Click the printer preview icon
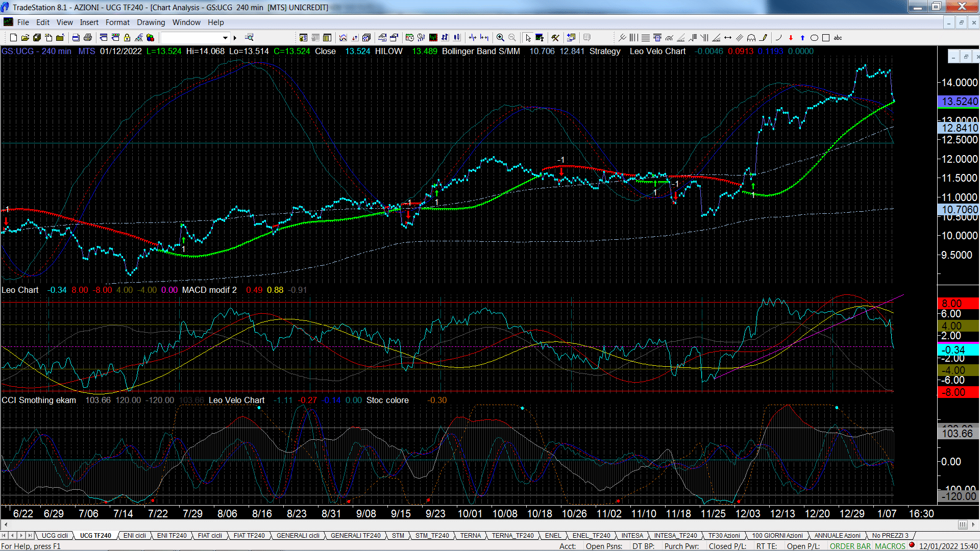The image size is (980, 551). click(76, 37)
